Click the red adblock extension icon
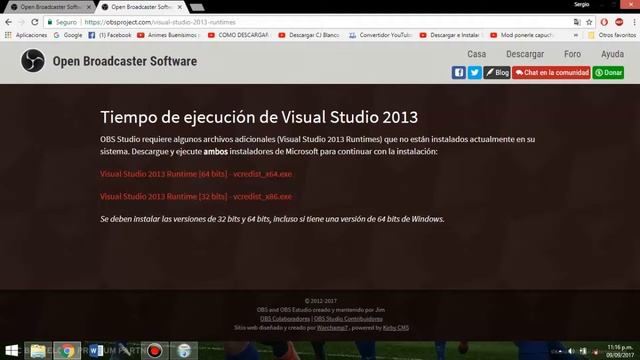The height and width of the screenshot is (360, 640). (619, 22)
